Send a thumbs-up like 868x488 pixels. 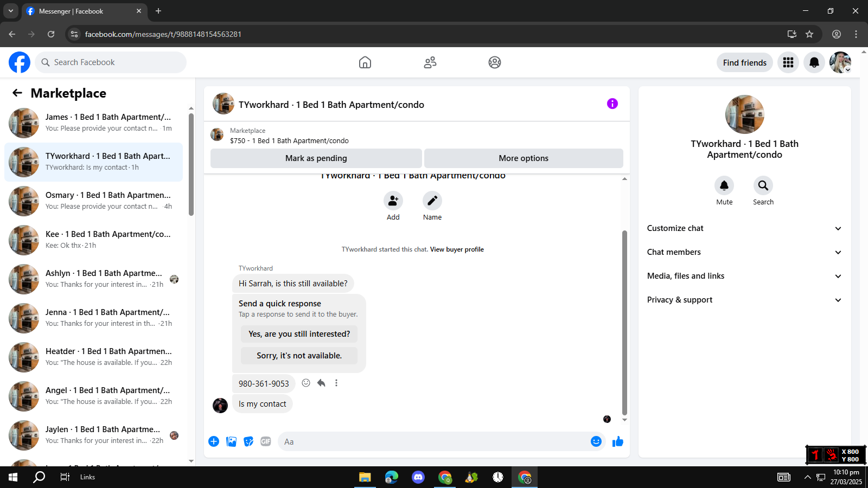coord(618,441)
